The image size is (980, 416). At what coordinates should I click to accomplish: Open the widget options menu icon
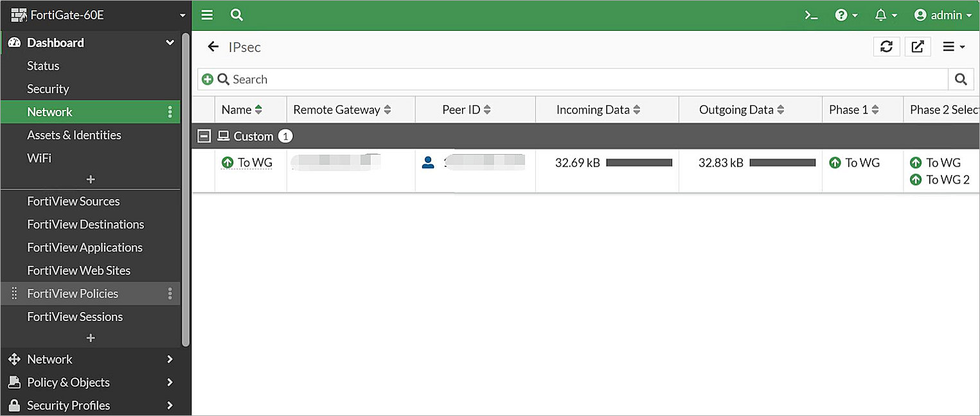954,46
